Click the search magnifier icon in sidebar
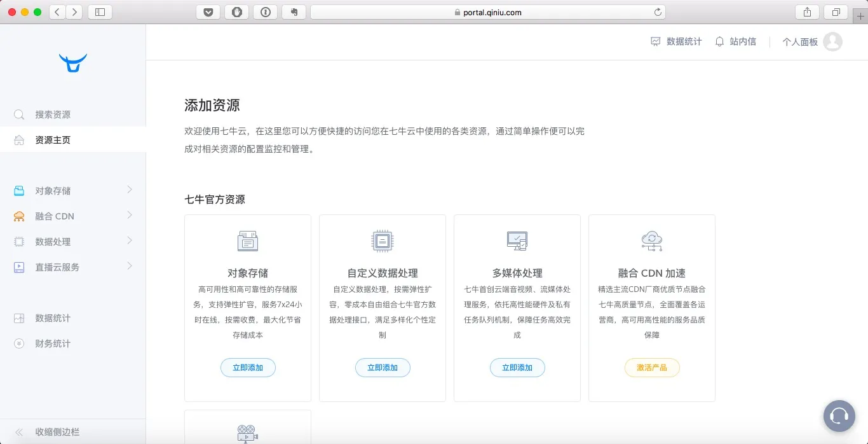This screenshot has width=868, height=444. click(19, 114)
